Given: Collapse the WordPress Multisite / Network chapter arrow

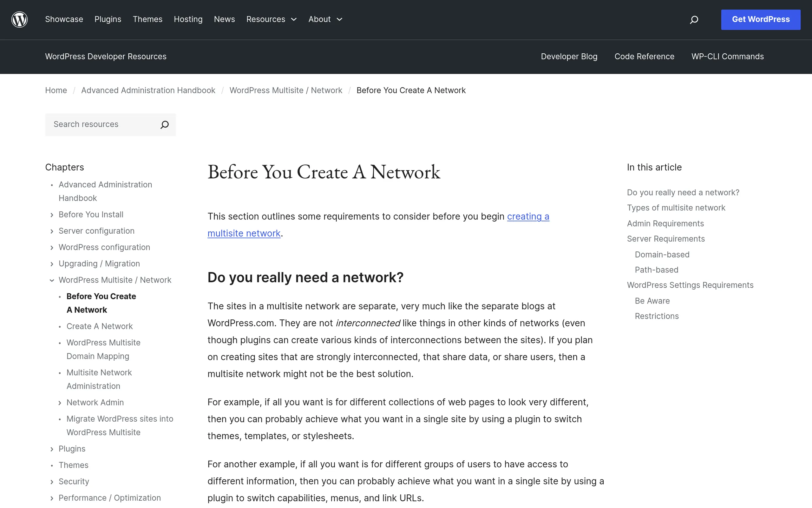Looking at the screenshot, I should pos(52,280).
